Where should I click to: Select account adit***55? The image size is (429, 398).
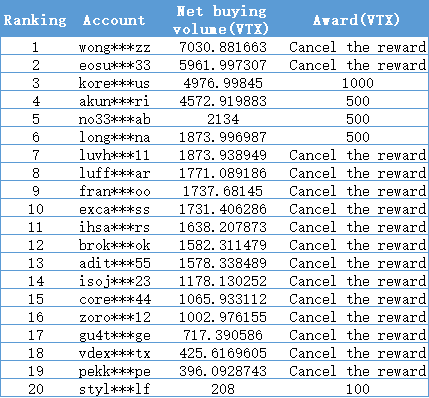click(x=114, y=263)
